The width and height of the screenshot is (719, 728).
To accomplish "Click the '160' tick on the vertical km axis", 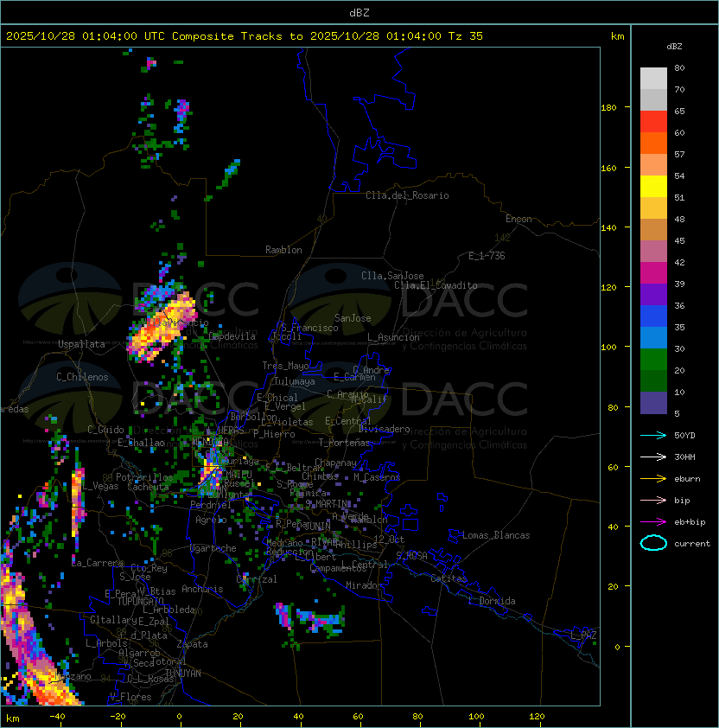I will 608,168.
